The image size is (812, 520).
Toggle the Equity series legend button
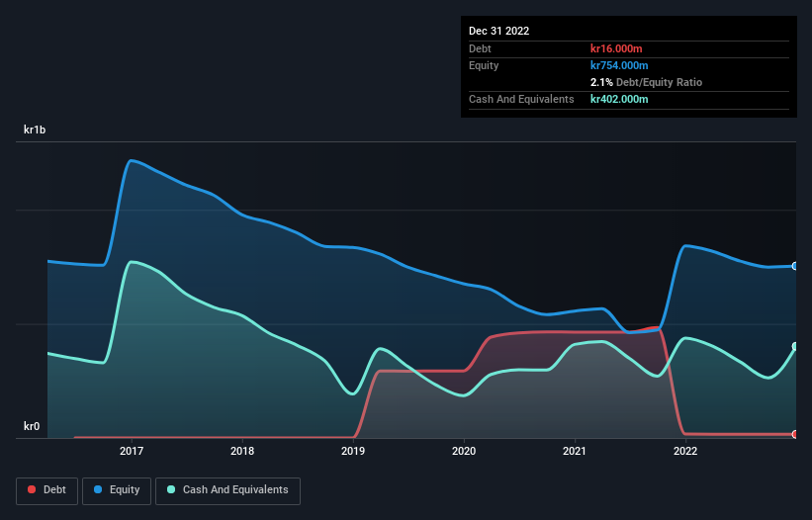point(117,490)
